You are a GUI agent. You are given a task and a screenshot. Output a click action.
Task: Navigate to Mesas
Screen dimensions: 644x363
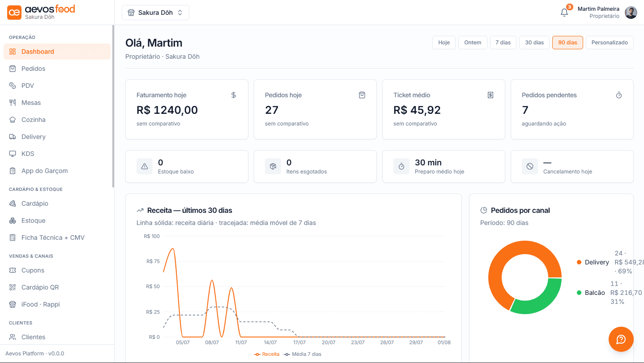57,103
